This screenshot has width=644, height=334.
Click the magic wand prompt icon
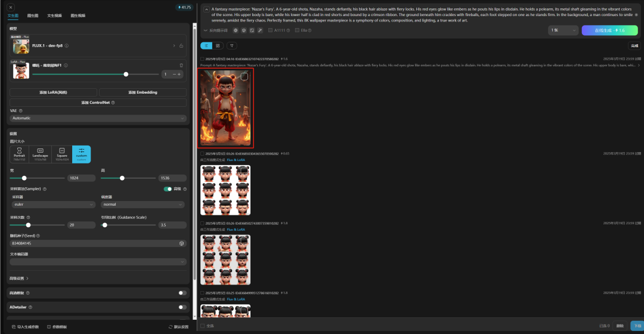(x=260, y=30)
